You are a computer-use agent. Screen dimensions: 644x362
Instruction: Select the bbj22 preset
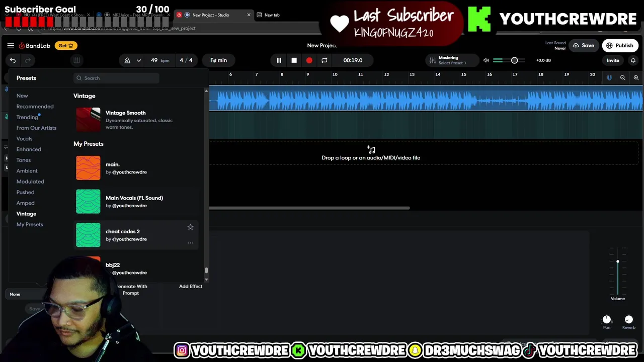pos(136,268)
